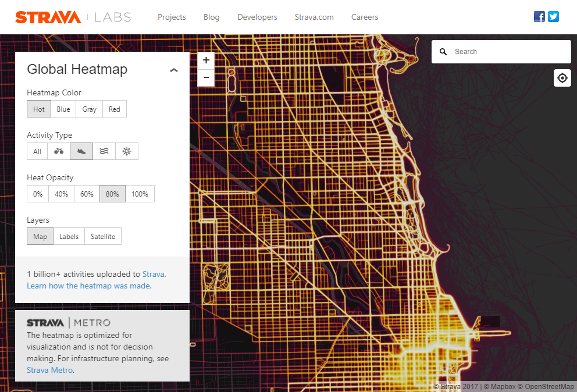Click the locate-me crosshair icon

coord(562,78)
